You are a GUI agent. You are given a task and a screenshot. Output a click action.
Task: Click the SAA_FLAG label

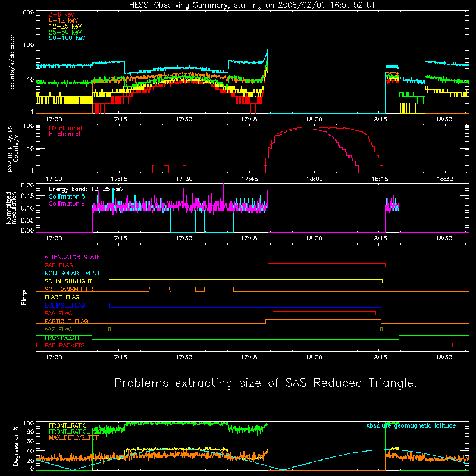coord(58,314)
